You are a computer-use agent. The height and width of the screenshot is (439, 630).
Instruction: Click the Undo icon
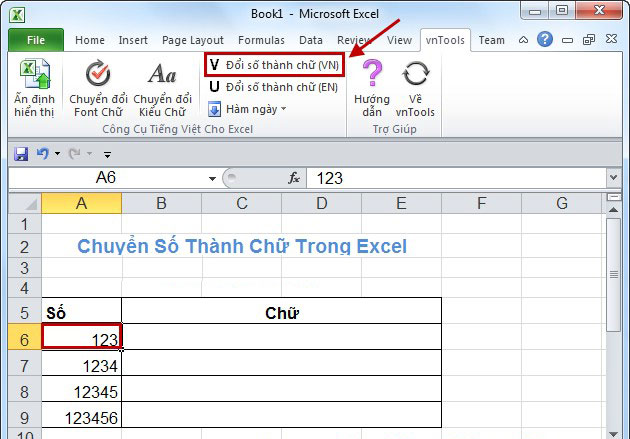pos(42,153)
